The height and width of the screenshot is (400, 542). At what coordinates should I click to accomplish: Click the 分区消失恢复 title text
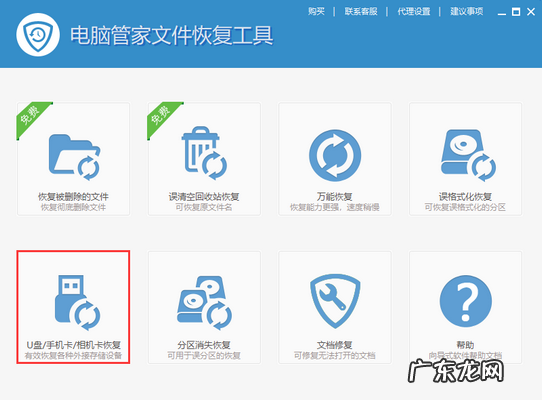[x=204, y=345]
